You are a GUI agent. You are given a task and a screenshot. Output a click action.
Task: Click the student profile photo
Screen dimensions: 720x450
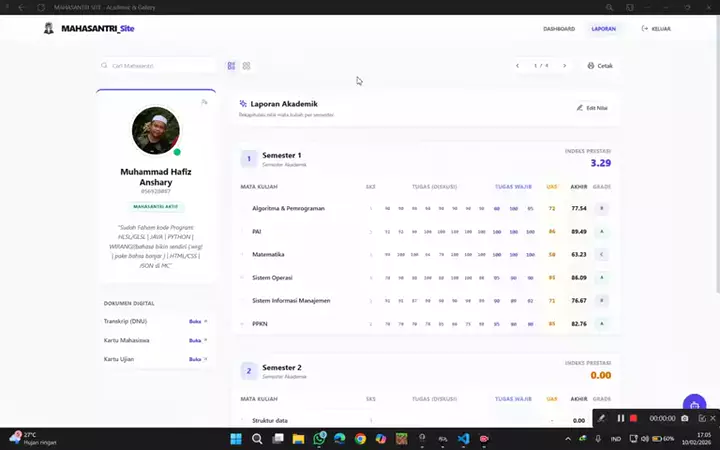156,131
